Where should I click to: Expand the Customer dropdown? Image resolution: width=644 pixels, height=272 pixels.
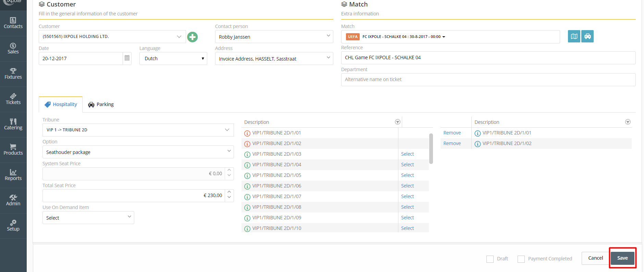click(x=112, y=37)
